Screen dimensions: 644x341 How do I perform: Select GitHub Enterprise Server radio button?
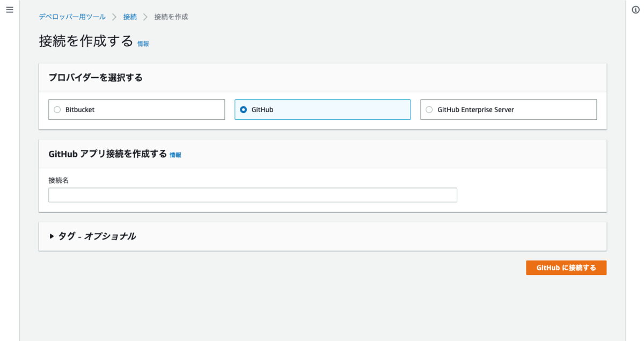429,110
